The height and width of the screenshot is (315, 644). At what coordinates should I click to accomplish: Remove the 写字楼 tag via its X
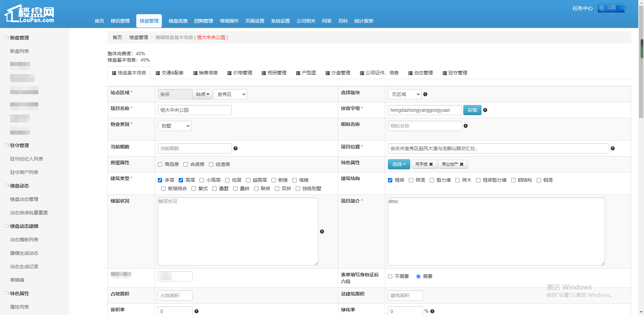[431, 164]
